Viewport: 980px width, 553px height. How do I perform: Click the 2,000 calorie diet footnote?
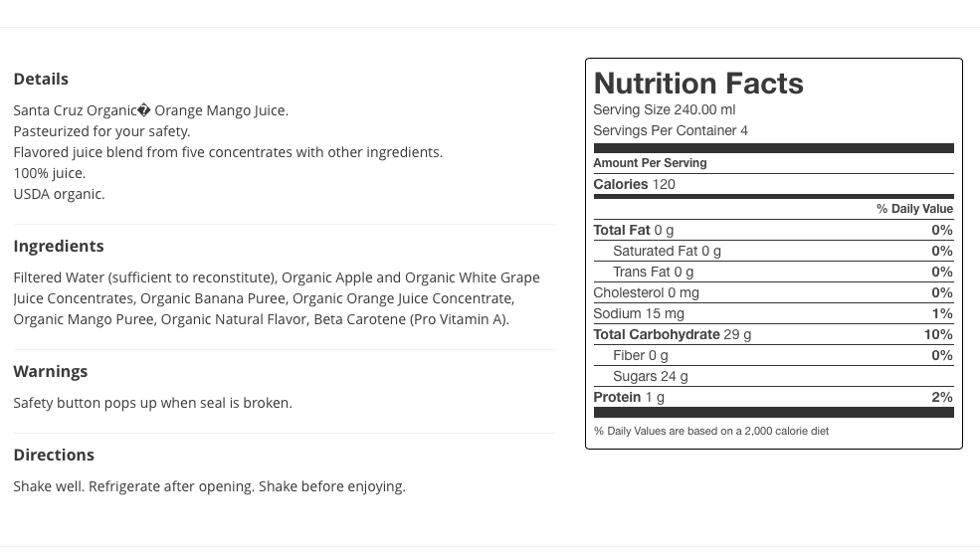pyautogui.click(x=711, y=431)
